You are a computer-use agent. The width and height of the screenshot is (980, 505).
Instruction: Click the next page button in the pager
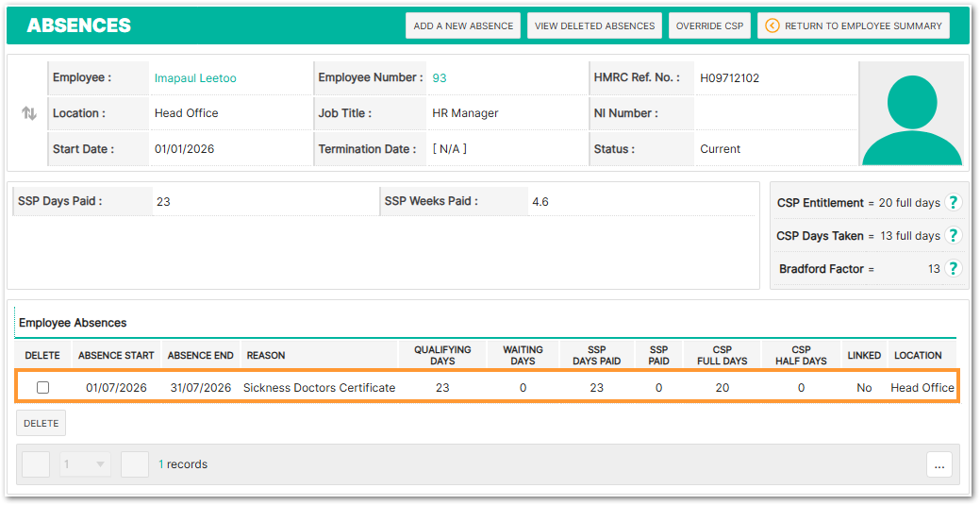tap(134, 464)
